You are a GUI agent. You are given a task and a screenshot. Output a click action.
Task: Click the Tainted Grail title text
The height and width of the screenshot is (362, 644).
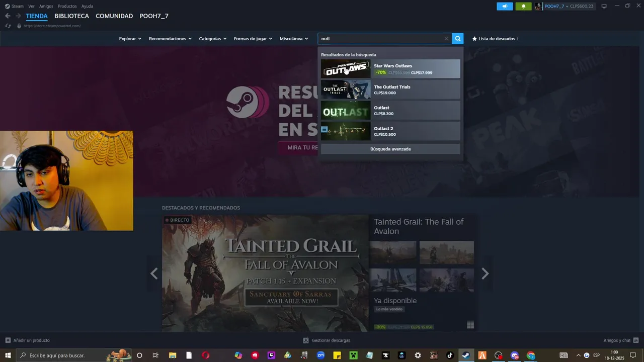(419, 226)
